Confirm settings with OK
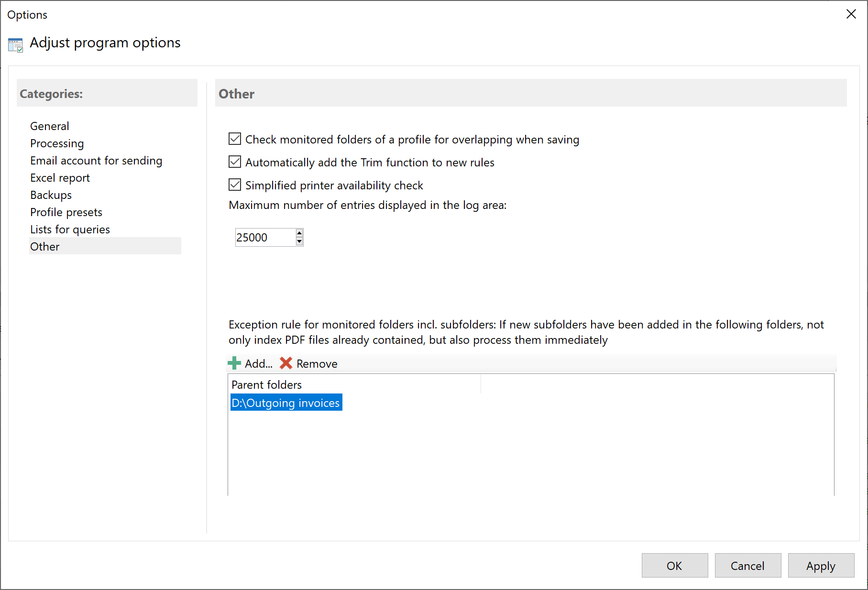The height and width of the screenshot is (590, 868). [x=674, y=566]
